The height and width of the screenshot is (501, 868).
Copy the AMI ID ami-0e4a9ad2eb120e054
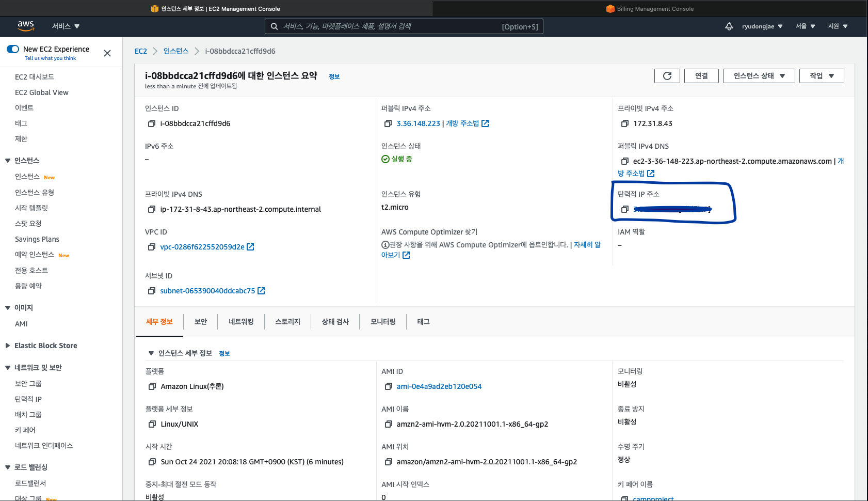389,386
